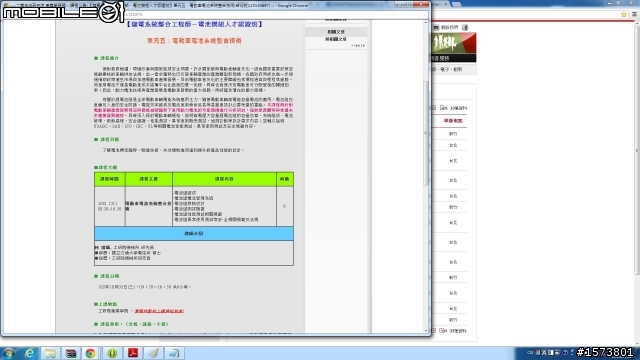The width and height of the screenshot is (640, 360).
Task: Open the WinRAR books icon on taskbar
Action: [71, 353]
